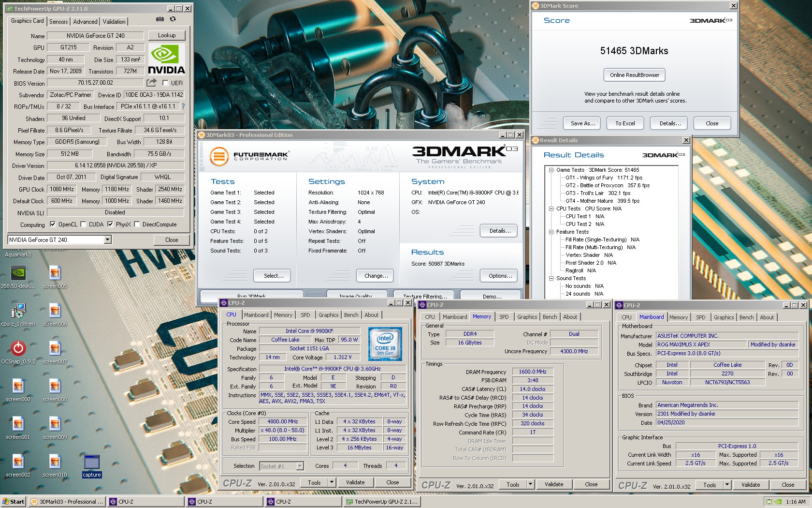Toggle the OpenCL checkbox
812x508 pixels.
(53, 224)
